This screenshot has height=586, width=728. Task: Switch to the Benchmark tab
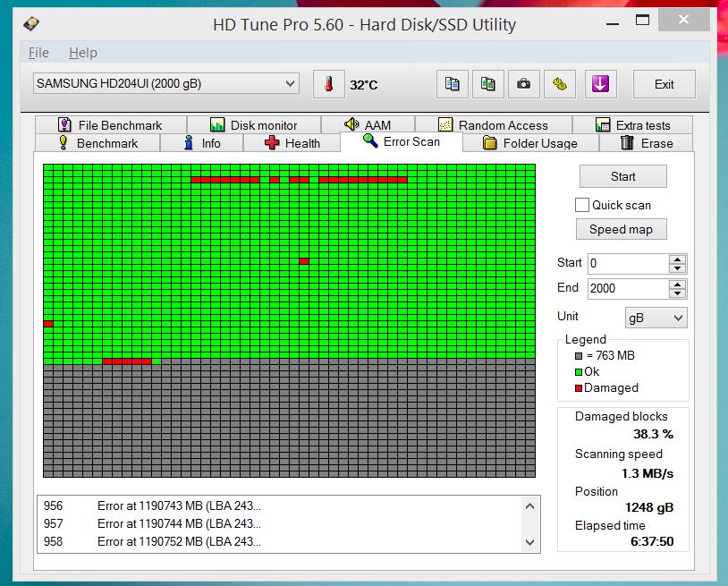pos(98,143)
